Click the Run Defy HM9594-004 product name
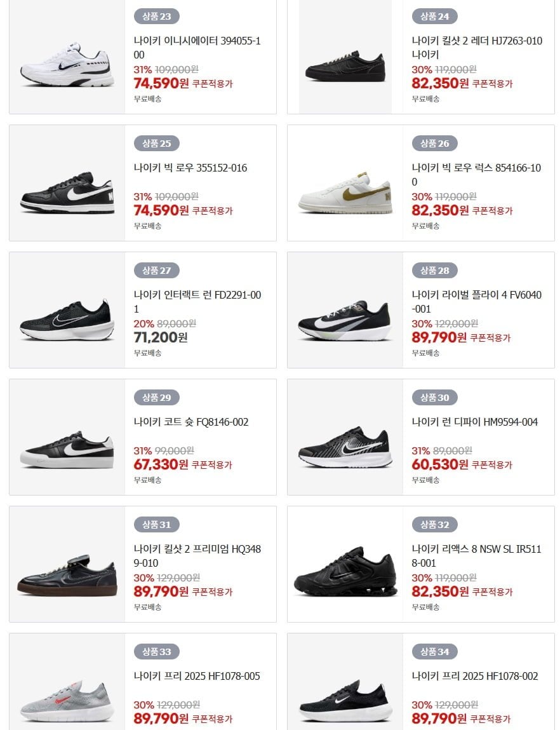 (x=475, y=422)
